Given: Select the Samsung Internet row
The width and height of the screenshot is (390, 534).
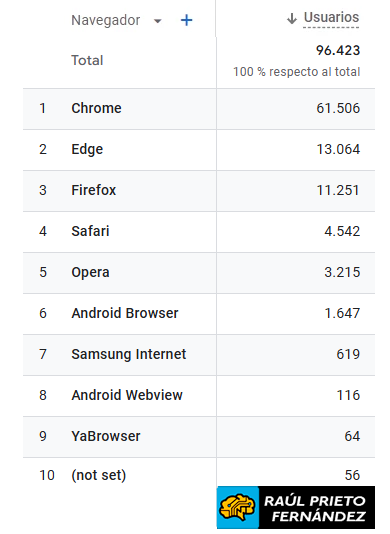Looking at the screenshot, I should 199,355.
